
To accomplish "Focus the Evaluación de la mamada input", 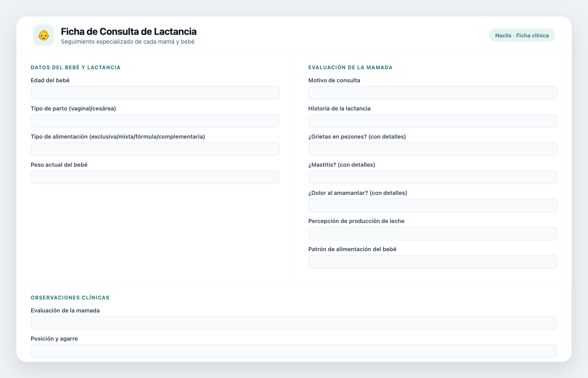I will point(294,323).
